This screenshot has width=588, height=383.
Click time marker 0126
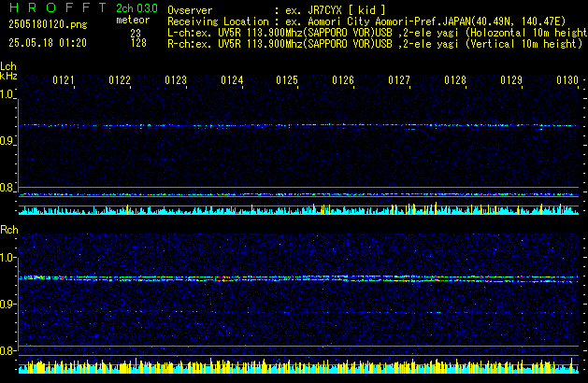pos(343,80)
